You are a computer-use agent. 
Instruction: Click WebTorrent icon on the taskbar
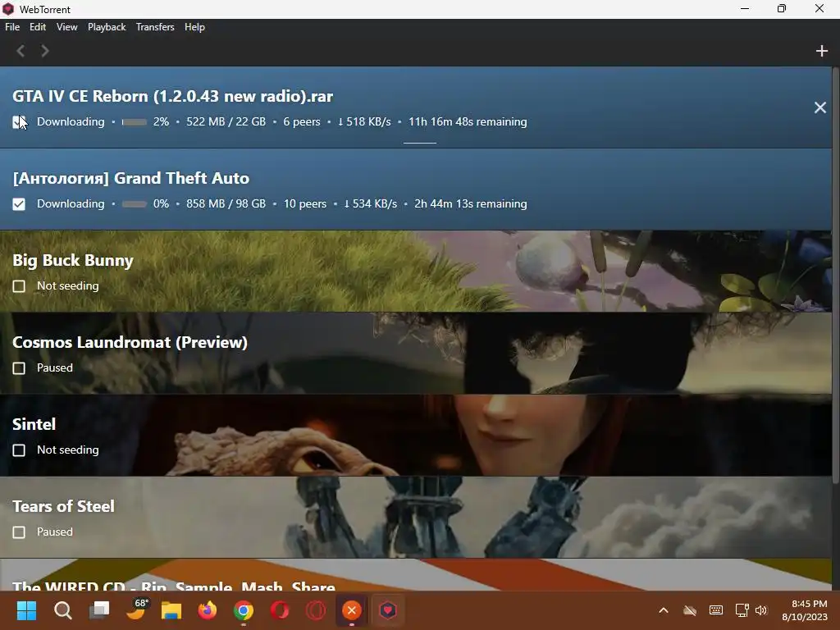388,610
